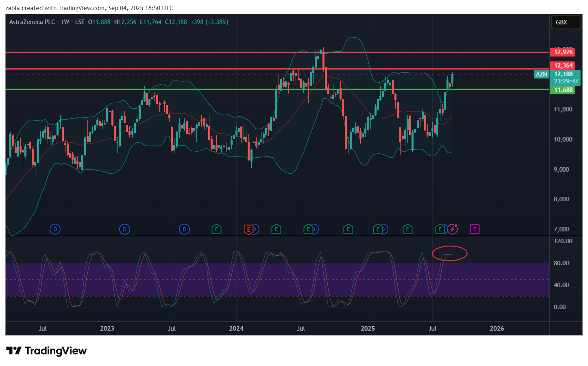Viewport: 588px width, 366px height.
Task: Click the header text with creation date
Action: click(x=89, y=8)
